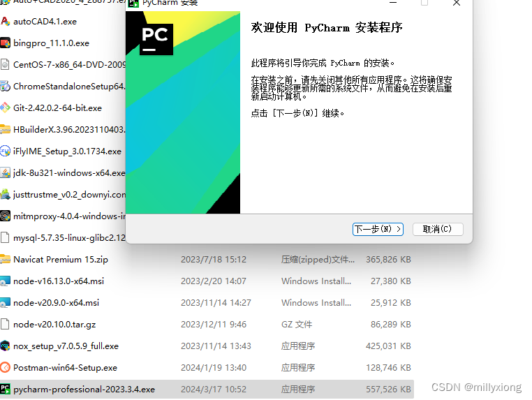Click file name nox_setup_v7.0.5.9_full.exe
532x400 pixels.
66,346
